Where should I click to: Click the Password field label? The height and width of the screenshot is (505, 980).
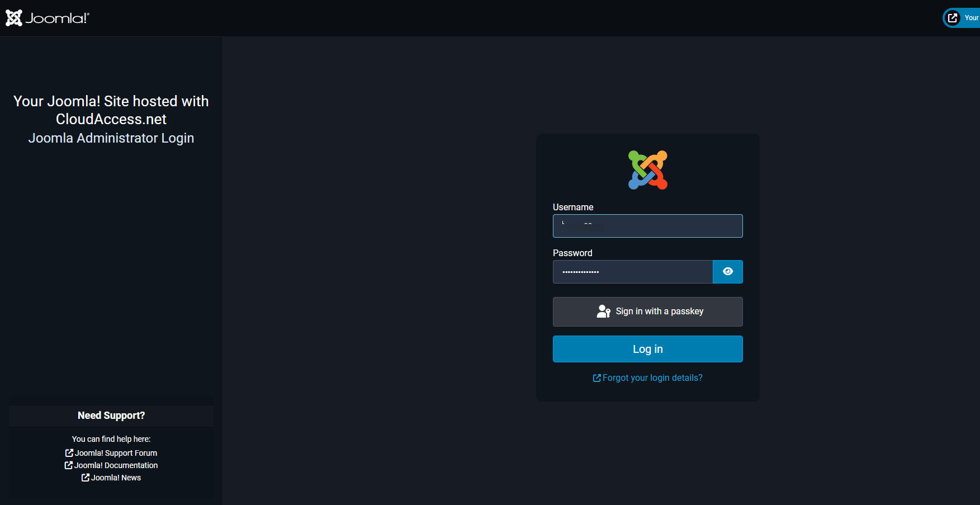coord(572,253)
